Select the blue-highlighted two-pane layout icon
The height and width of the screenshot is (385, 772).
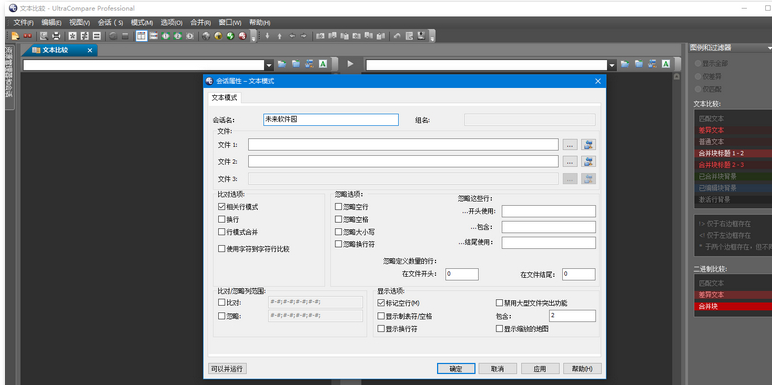[141, 35]
